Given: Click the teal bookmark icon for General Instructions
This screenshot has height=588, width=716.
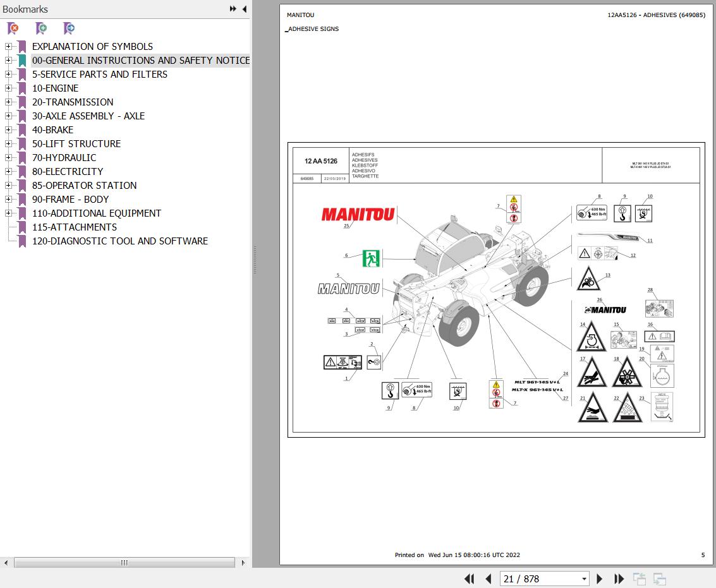Looking at the screenshot, I should coord(22,60).
